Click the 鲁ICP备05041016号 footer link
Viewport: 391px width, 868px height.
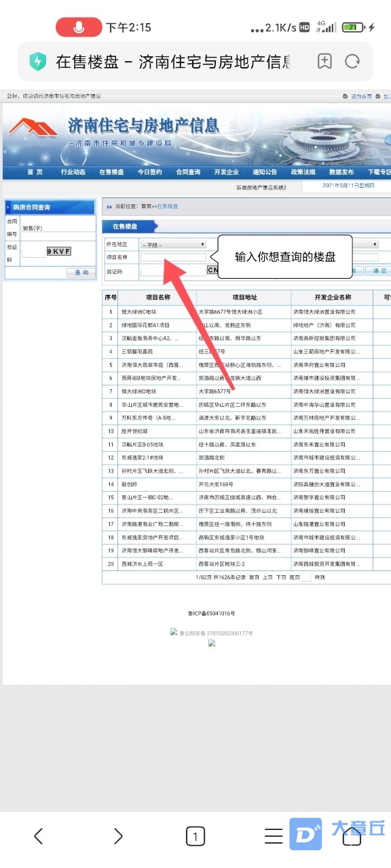click(212, 613)
